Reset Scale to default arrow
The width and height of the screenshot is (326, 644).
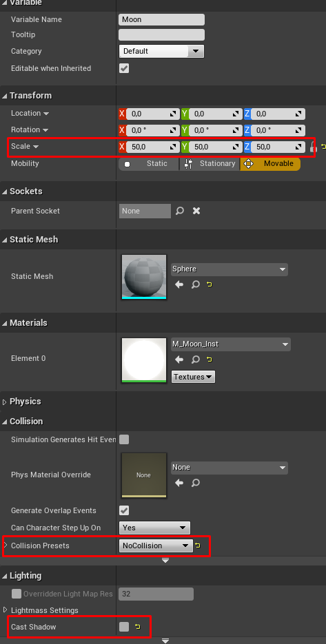click(323, 147)
